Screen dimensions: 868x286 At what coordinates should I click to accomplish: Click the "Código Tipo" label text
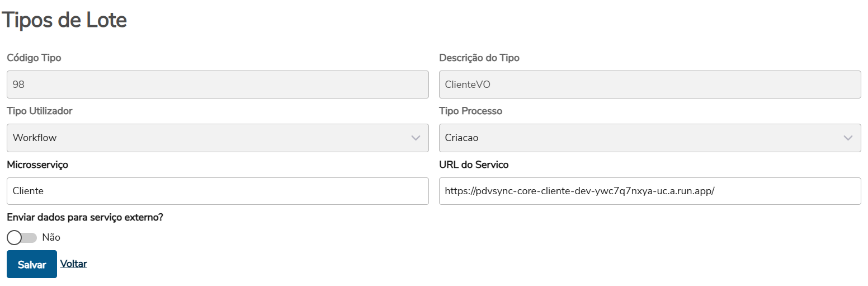[x=34, y=58]
